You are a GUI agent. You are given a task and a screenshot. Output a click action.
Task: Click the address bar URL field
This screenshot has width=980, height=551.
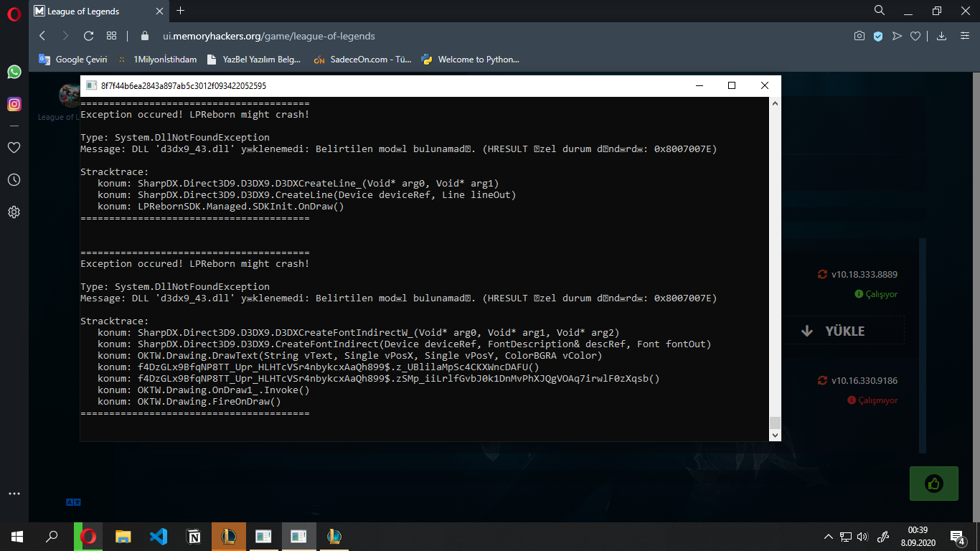[x=268, y=36]
